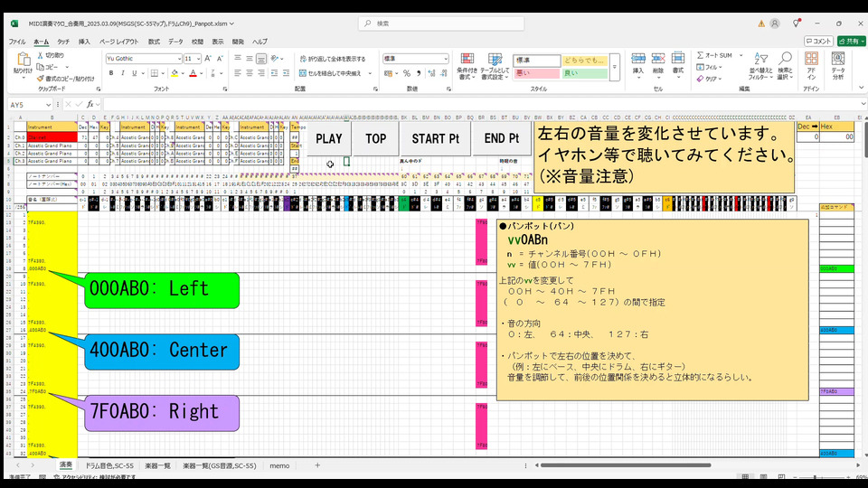
Task: Click the cell borders icon
Action: pyautogui.click(x=155, y=73)
